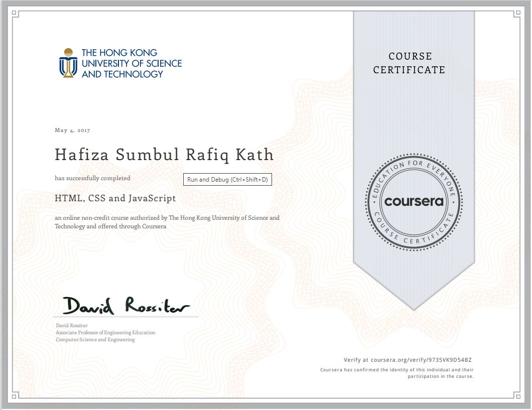Click The Hong Kong University name text
Viewport: 532px width, 410px height.
click(x=131, y=63)
